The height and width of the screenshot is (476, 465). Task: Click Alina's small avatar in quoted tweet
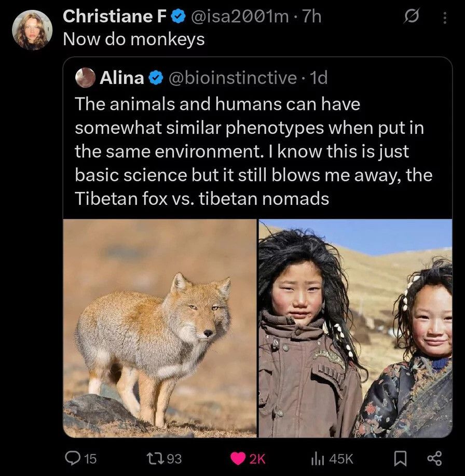[85, 78]
